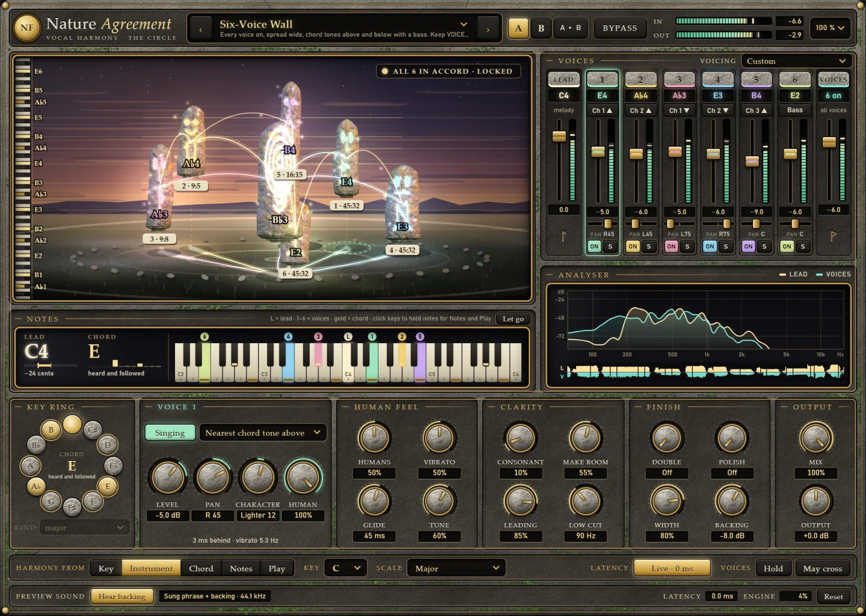Toggle BYPASS
Image resolution: width=866 pixels, height=616 pixels.
[x=619, y=28]
